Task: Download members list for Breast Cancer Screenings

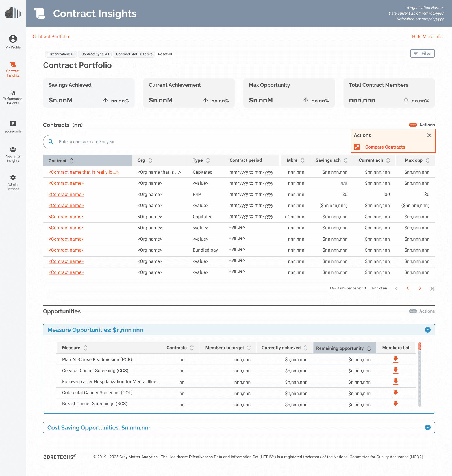Action: click(396, 404)
